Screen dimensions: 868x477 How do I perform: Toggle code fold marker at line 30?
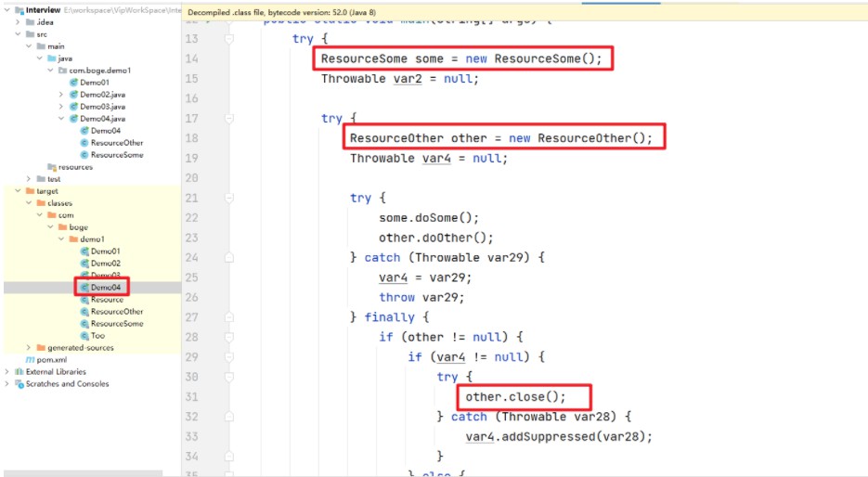point(228,377)
